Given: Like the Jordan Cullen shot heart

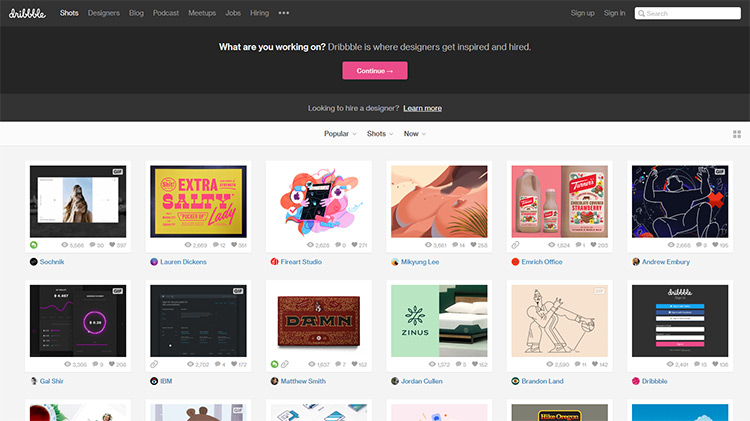Looking at the screenshot, I should [x=475, y=364].
